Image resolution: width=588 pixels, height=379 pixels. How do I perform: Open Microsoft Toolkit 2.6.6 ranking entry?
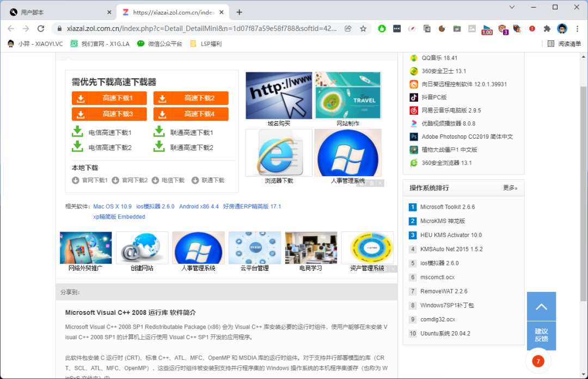pyautogui.click(x=448, y=207)
